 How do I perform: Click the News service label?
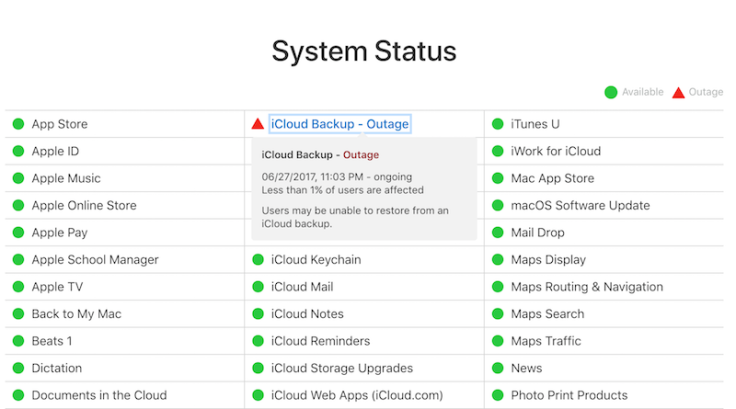(527, 368)
